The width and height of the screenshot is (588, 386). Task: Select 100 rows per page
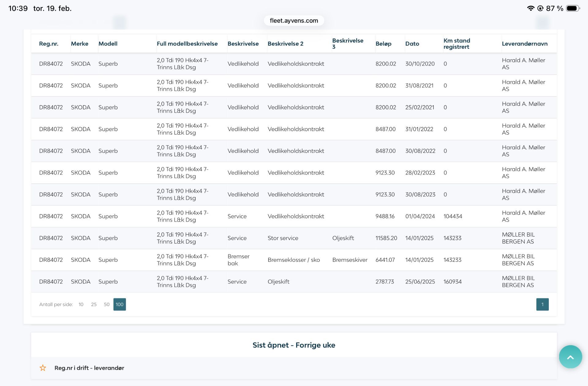click(x=119, y=304)
